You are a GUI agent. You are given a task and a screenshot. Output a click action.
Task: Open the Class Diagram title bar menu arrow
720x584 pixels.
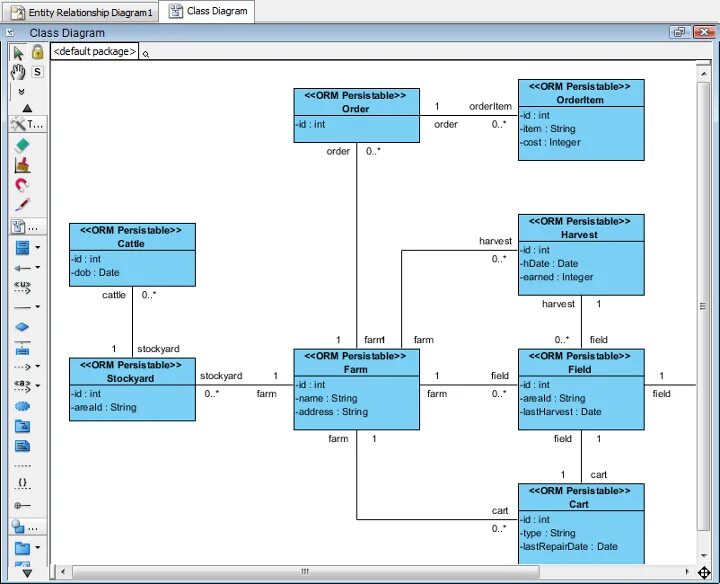point(10,33)
